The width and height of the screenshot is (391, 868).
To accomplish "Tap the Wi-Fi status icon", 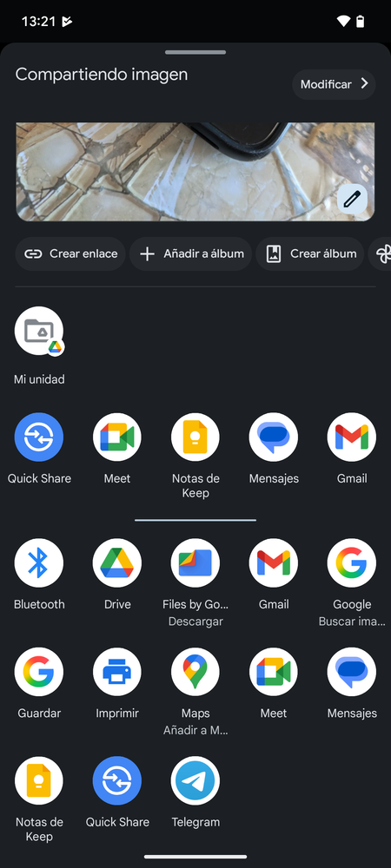I will coord(343,22).
